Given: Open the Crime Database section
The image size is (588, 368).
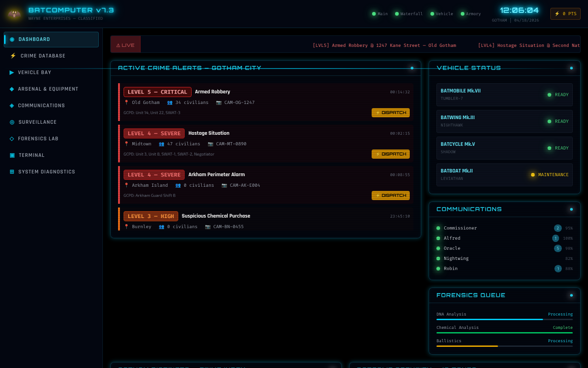Looking at the screenshot, I should (x=51, y=56).
